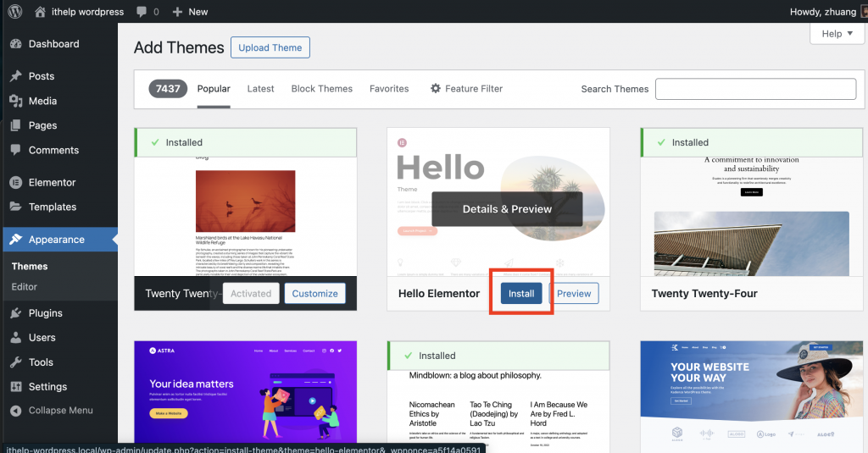Click the Media library icon
This screenshot has width=868, height=453.
(16, 101)
